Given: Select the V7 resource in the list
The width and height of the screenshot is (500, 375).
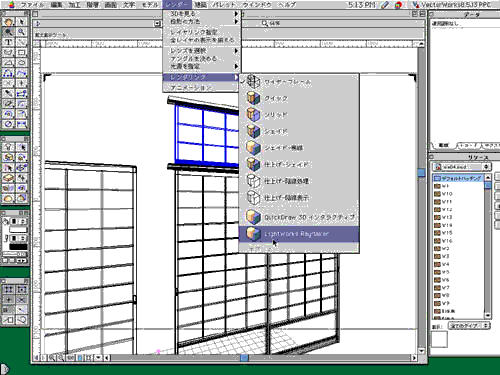Looking at the screenshot, I should (x=458, y=287).
